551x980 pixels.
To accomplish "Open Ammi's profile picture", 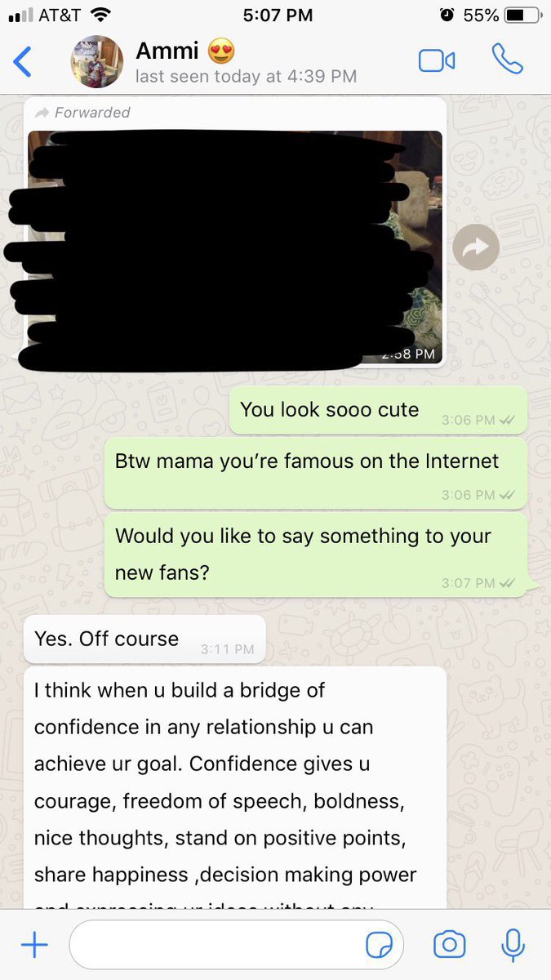I will pos(97,61).
